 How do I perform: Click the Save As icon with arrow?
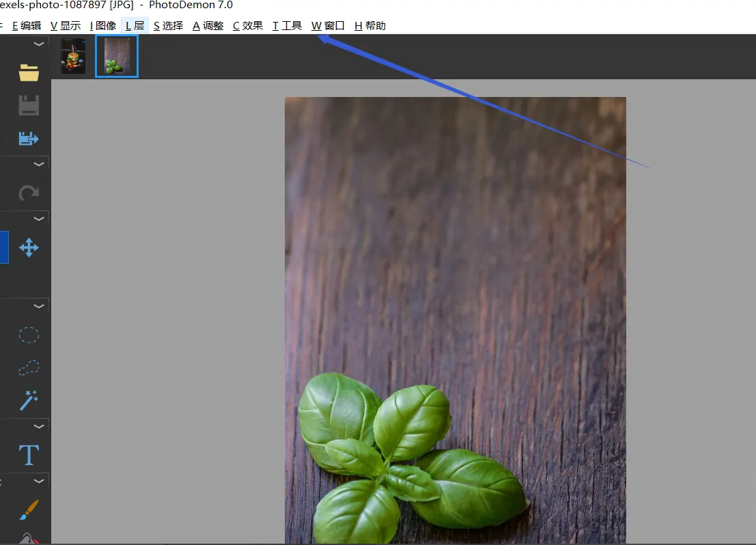(x=29, y=139)
